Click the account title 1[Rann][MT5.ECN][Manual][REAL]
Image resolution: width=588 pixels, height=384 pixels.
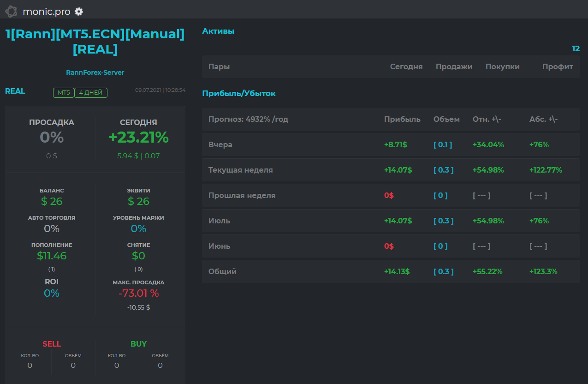click(x=95, y=42)
